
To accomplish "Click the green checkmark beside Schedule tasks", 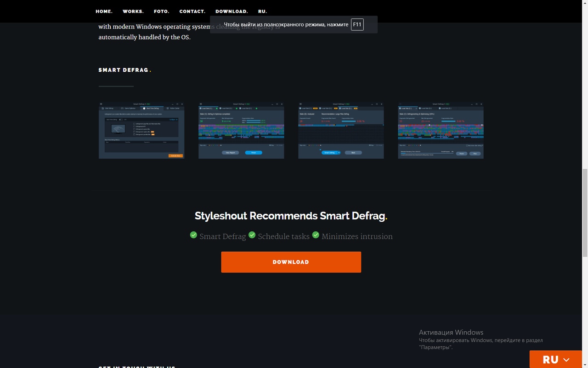I will (252, 235).
